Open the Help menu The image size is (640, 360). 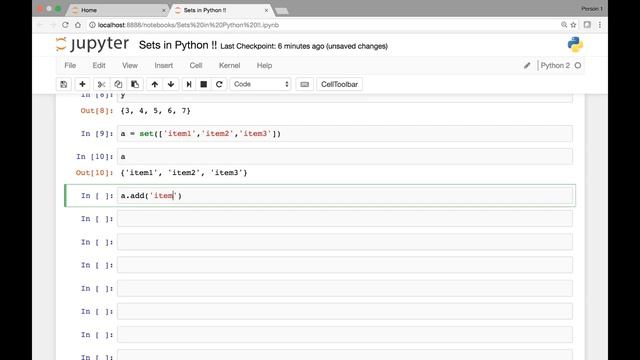pos(264,65)
